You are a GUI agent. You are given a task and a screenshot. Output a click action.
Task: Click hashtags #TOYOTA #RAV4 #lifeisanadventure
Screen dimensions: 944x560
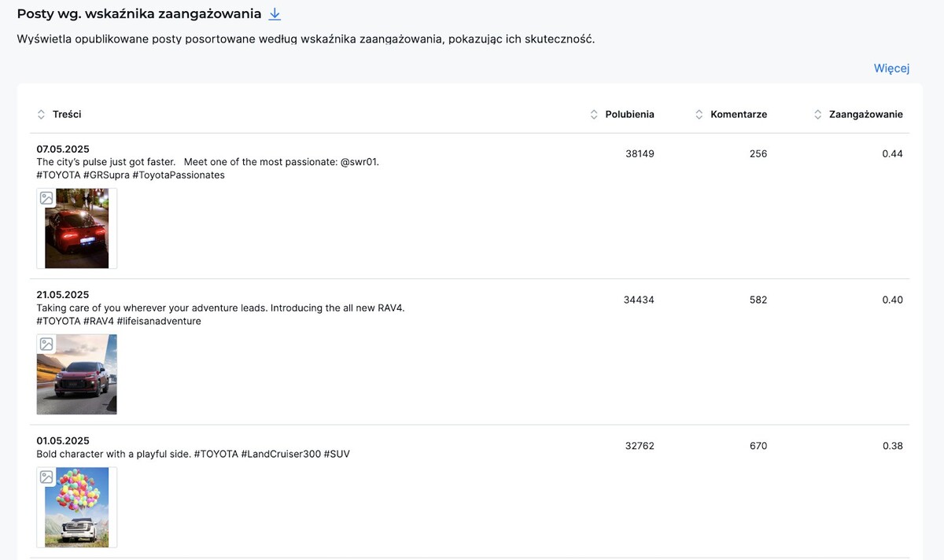pos(119,321)
